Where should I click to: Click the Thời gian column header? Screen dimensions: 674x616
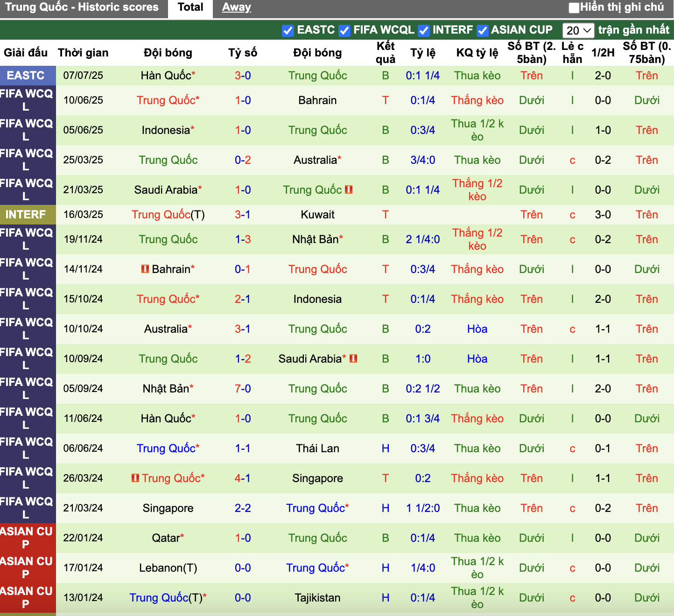click(83, 53)
